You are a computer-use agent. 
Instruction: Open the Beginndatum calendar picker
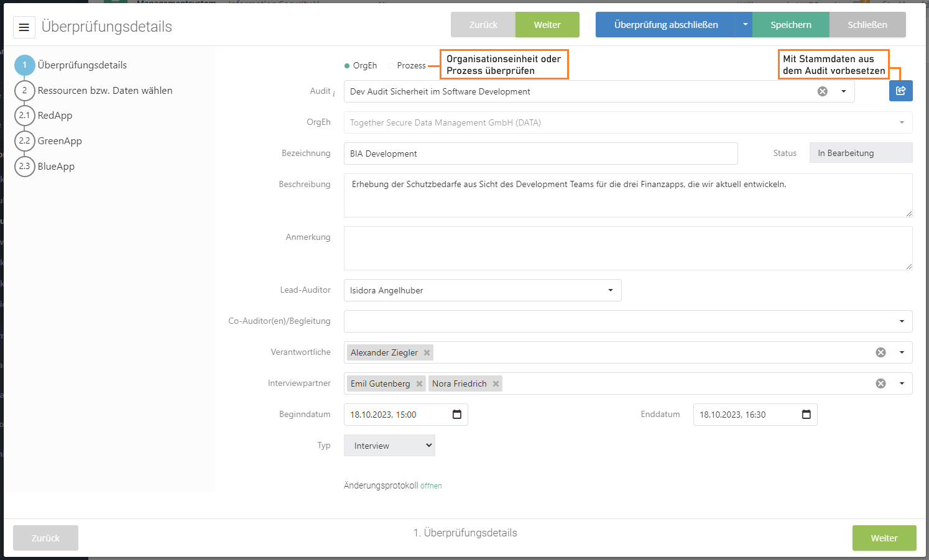457,415
